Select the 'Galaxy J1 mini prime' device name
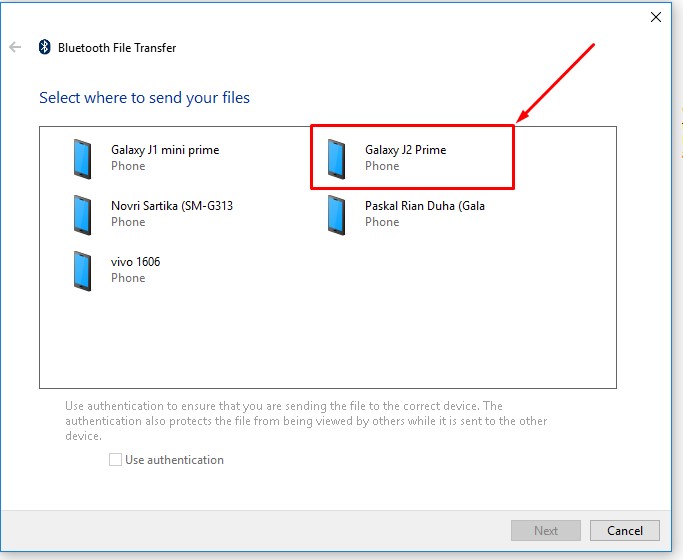The height and width of the screenshot is (560, 683). (165, 150)
